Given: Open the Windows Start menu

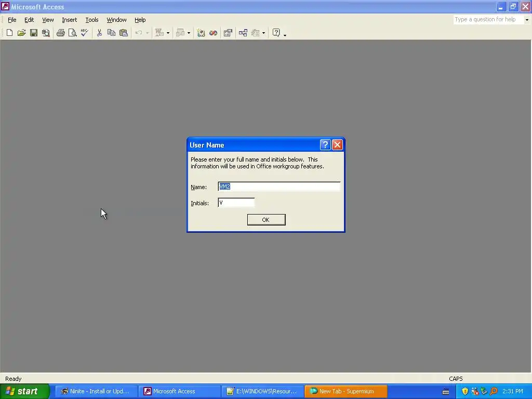Looking at the screenshot, I should [24, 391].
